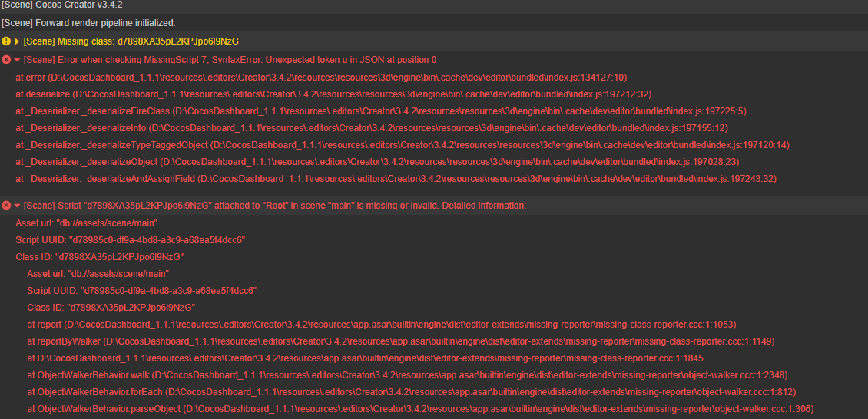
Task: Collapse the MissingScript 7 SyntaxError entry
Action: click(x=17, y=60)
